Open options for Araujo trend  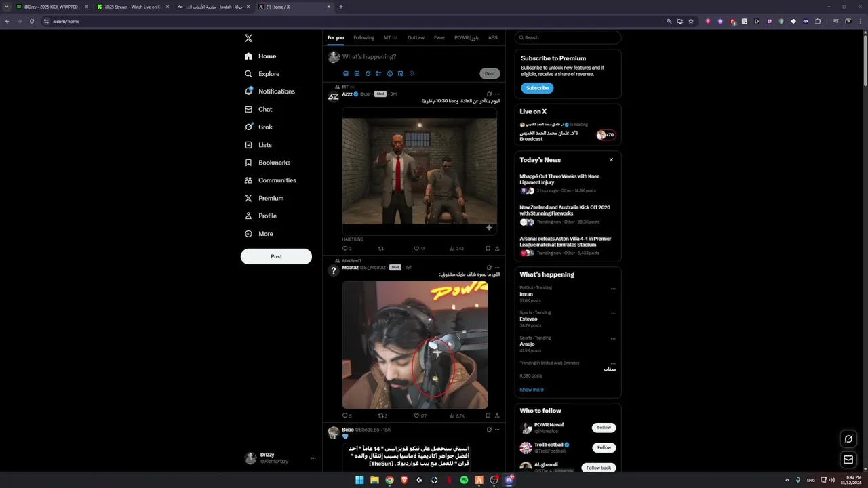[613, 339]
